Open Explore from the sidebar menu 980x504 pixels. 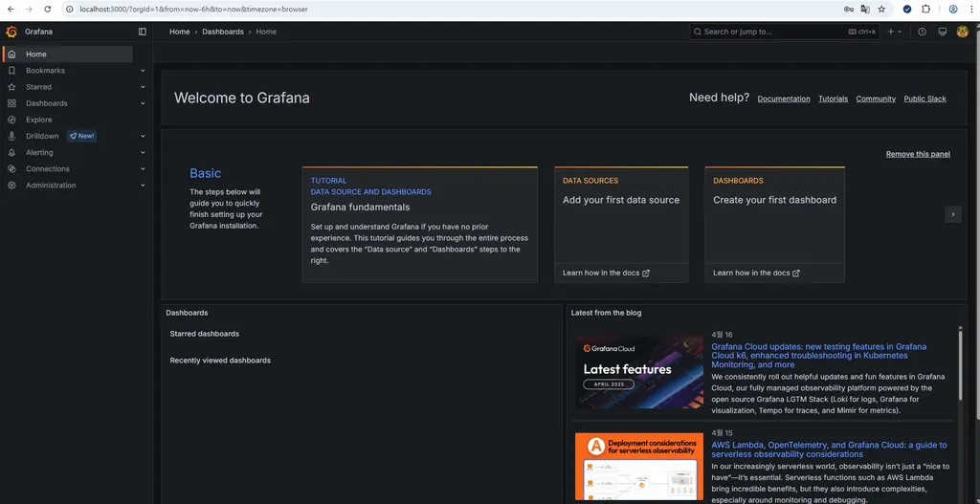pos(38,120)
